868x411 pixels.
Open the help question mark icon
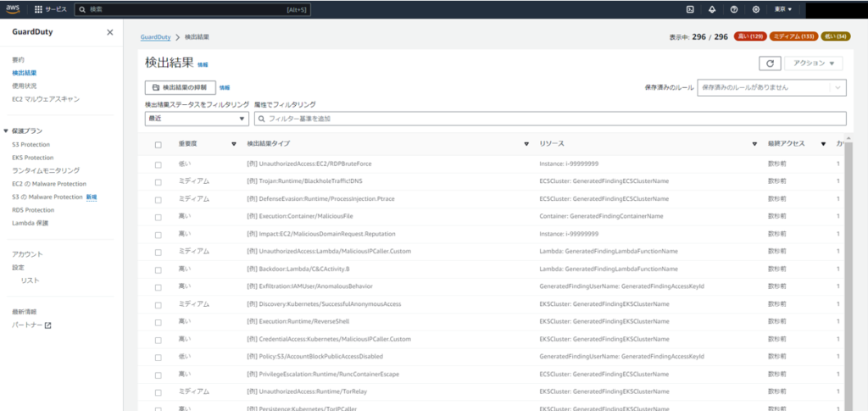pyautogui.click(x=734, y=9)
